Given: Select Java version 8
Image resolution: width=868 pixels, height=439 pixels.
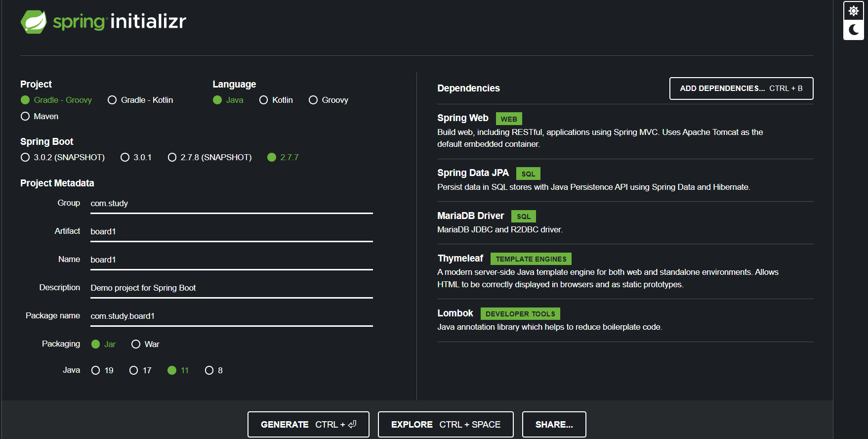Looking at the screenshot, I should click(x=214, y=370).
